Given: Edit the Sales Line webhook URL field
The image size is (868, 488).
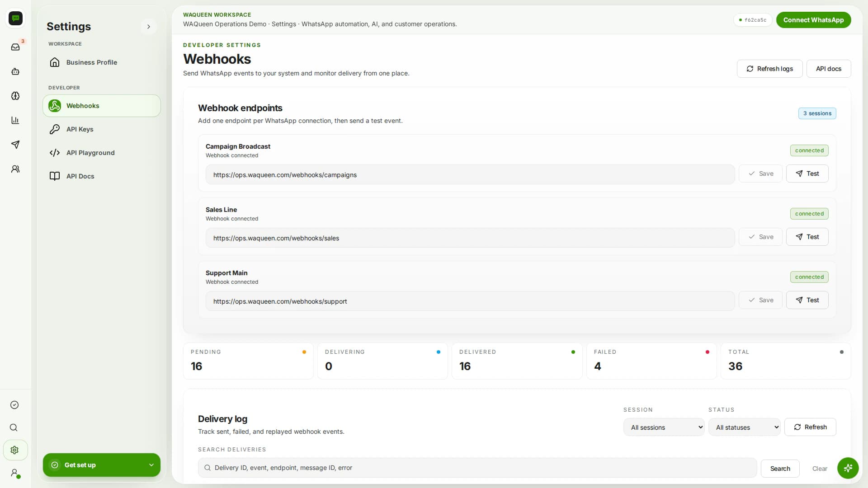Looking at the screenshot, I should pyautogui.click(x=470, y=238).
